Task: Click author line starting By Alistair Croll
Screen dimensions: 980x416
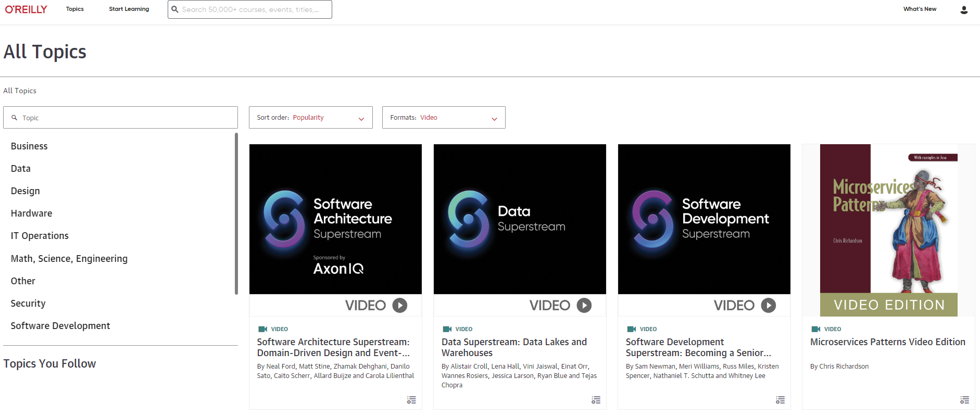Action: pos(519,376)
